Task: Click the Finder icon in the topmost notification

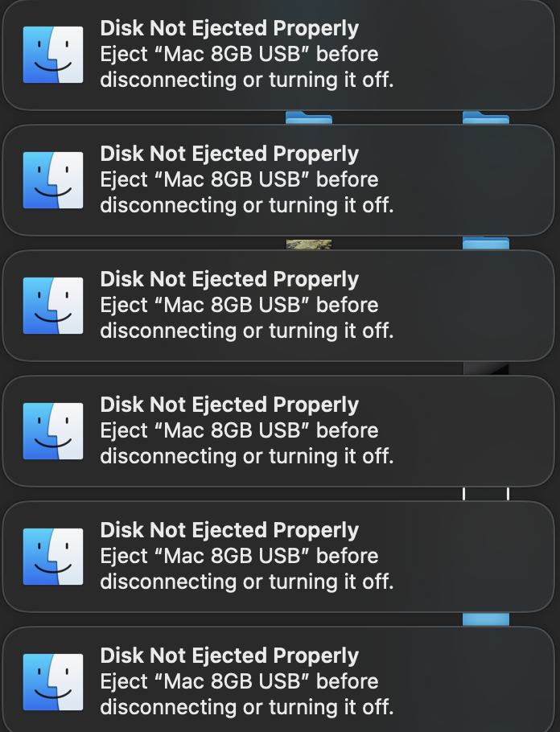Action: [x=53, y=55]
